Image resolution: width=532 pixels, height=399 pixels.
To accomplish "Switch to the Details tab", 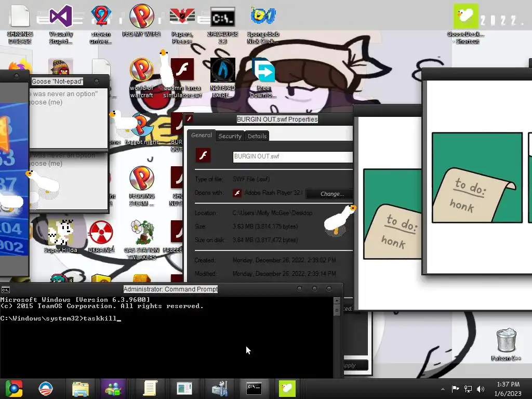I will point(257,136).
